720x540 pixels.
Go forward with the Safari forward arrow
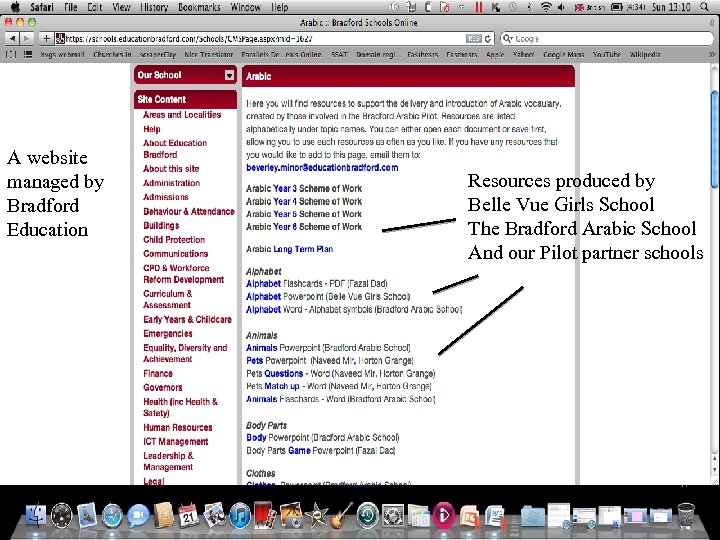(26, 39)
